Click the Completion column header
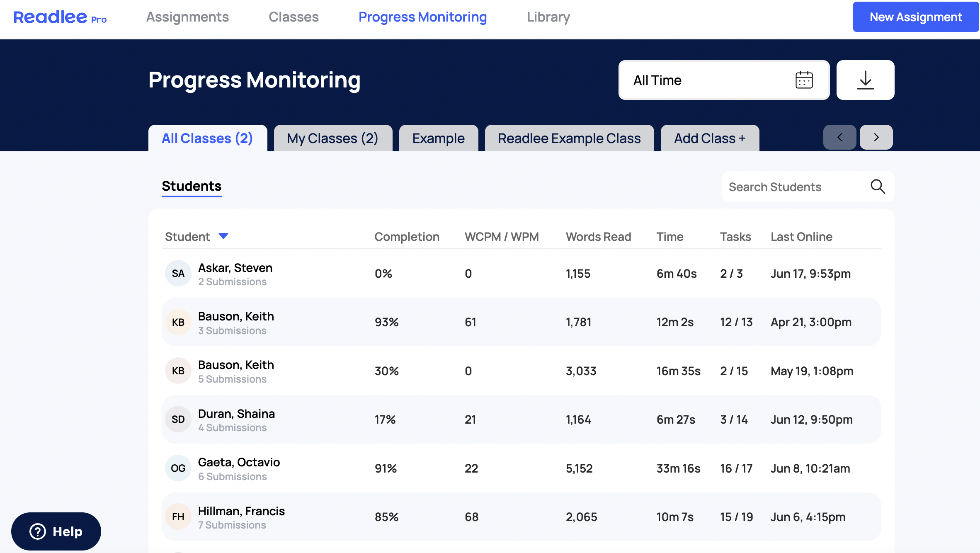The height and width of the screenshot is (553, 980). tap(407, 236)
